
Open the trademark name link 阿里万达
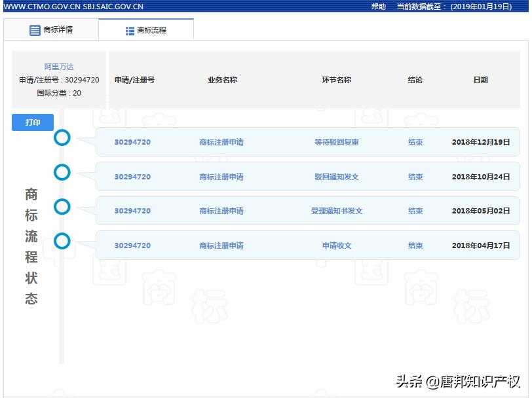pos(58,66)
